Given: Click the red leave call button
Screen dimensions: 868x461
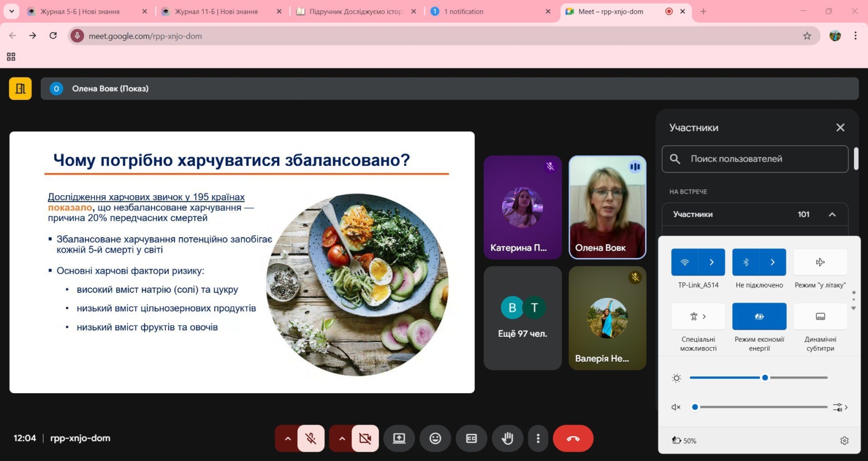Looking at the screenshot, I should point(573,438).
